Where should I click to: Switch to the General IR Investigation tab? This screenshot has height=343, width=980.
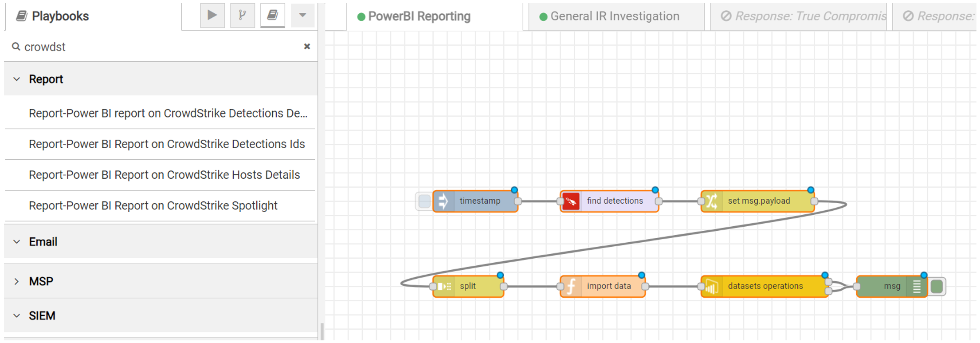tap(616, 16)
